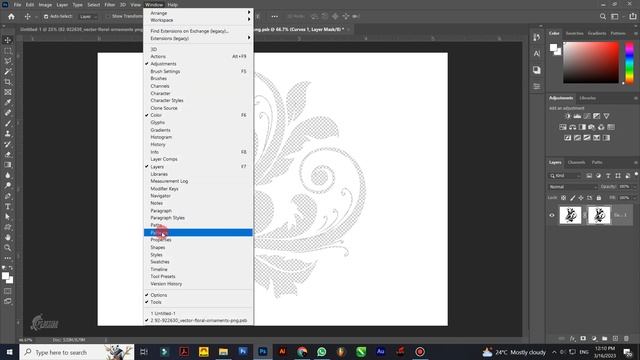Click Find Extensions on Exchange (legacy)
Viewport: 640px width, 360px height.
click(x=198, y=31)
